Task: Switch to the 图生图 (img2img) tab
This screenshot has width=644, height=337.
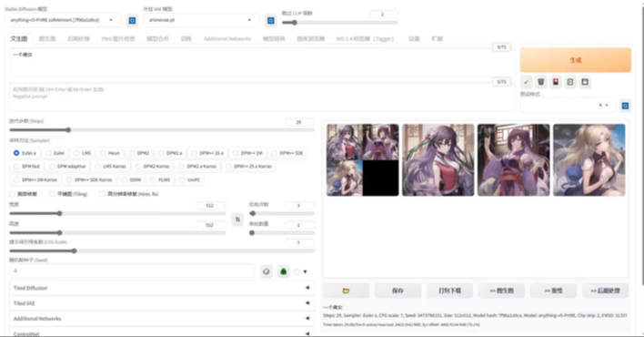Action: (47, 38)
